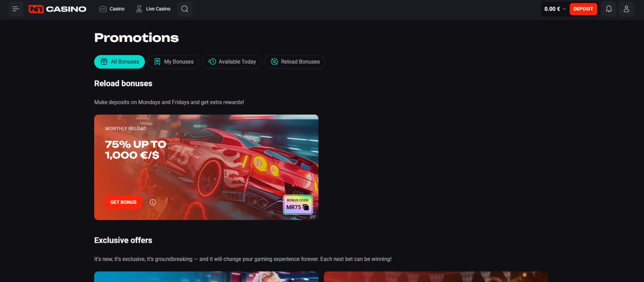The width and height of the screenshot is (644, 282).
Task: Open the user profile icon
Action: pyautogui.click(x=626, y=9)
